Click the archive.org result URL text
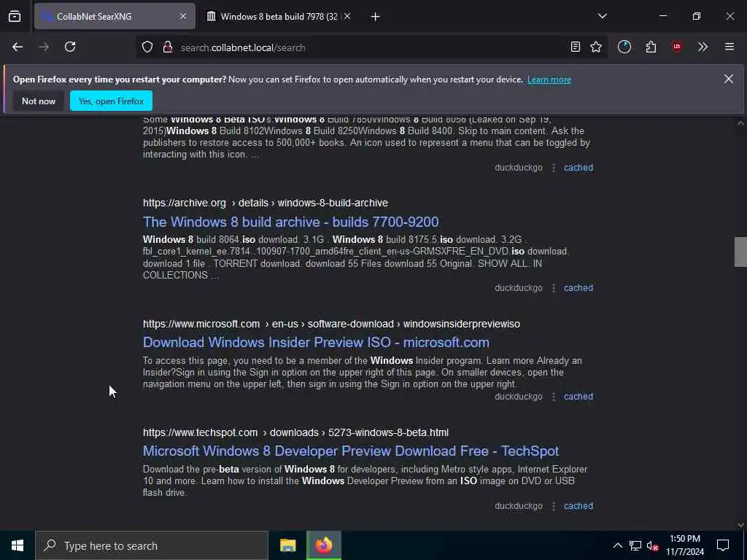Viewport: 747px width, 560px height. 266,203
